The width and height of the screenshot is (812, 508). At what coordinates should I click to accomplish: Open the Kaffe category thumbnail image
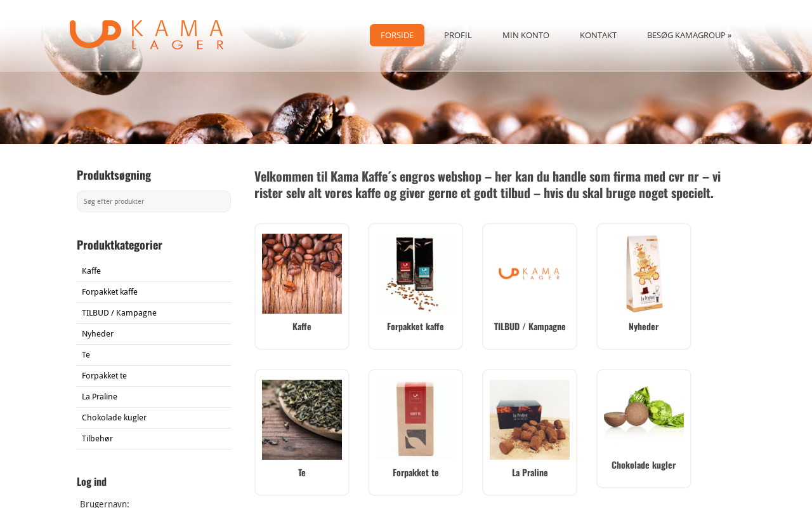[302, 274]
